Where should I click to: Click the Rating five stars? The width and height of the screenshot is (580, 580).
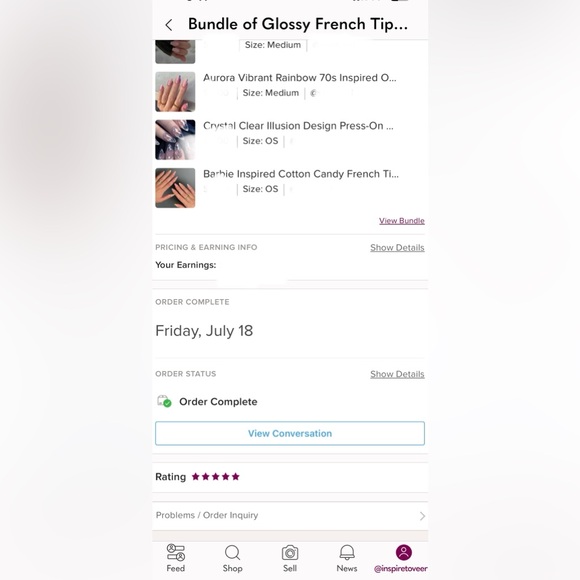[x=216, y=477]
